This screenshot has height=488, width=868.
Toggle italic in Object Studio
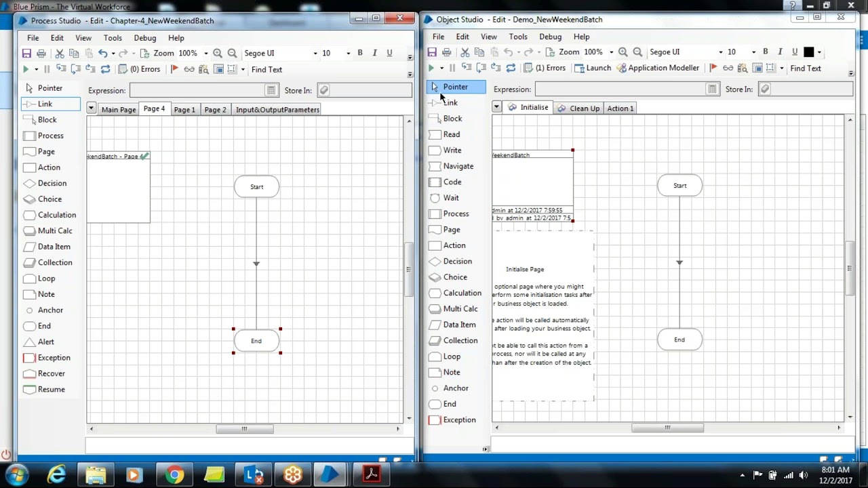(x=780, y=52)
